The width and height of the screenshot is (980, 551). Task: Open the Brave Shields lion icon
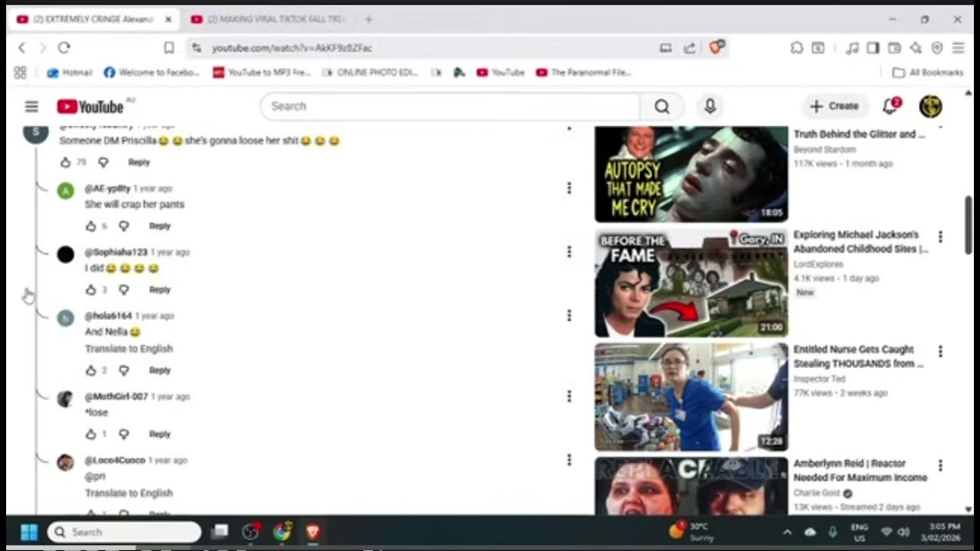tap(716, 47)
